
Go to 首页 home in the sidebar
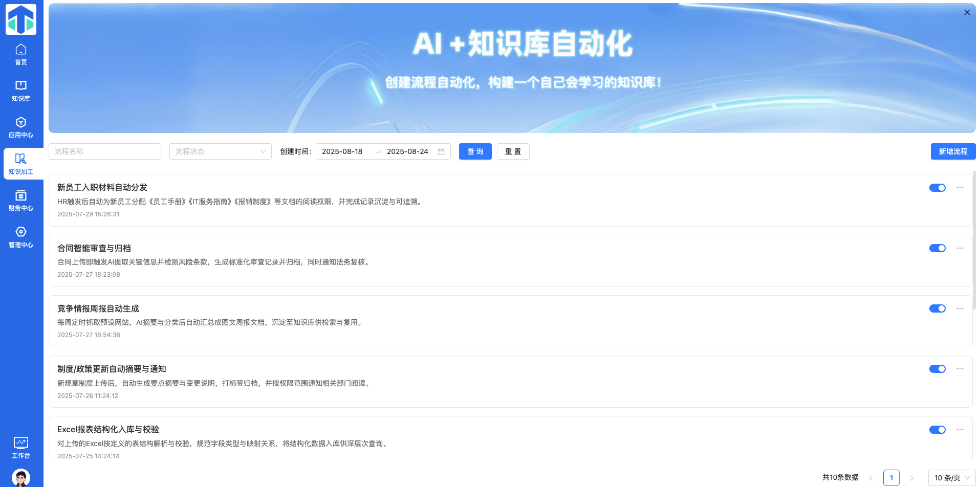21,55
